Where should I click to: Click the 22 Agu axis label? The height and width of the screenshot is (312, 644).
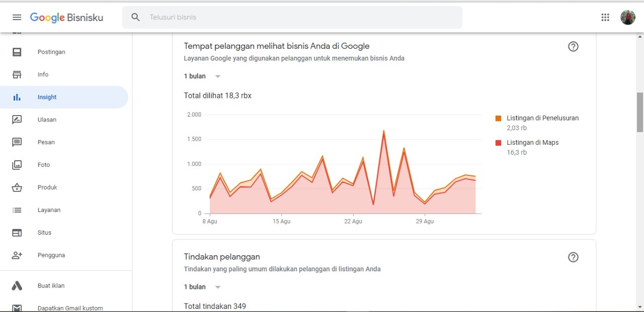[x=353, y=222]
